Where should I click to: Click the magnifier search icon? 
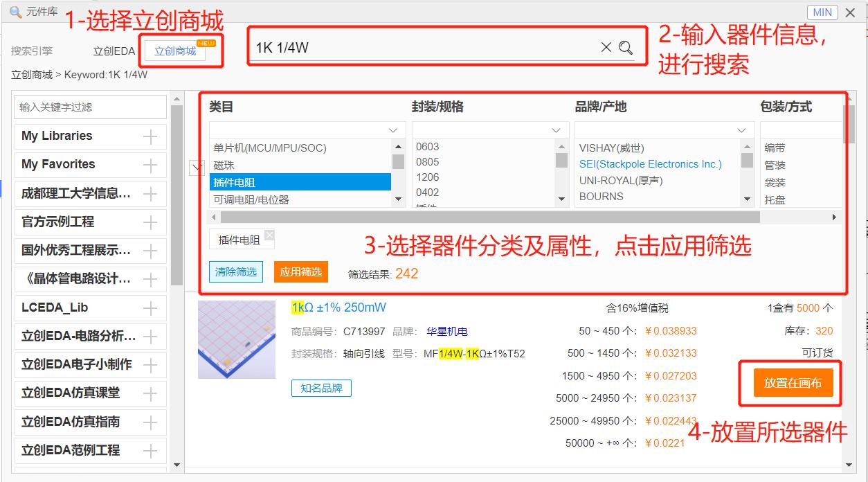(626, 47)
